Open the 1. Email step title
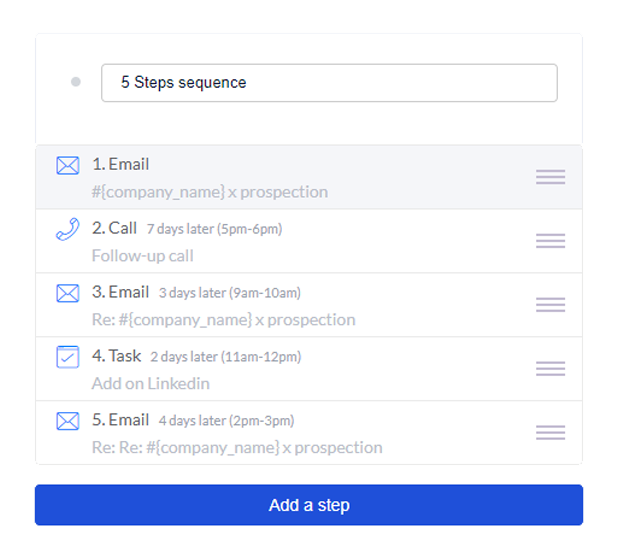This screenshot has width=621, height=554. [120, 164]
